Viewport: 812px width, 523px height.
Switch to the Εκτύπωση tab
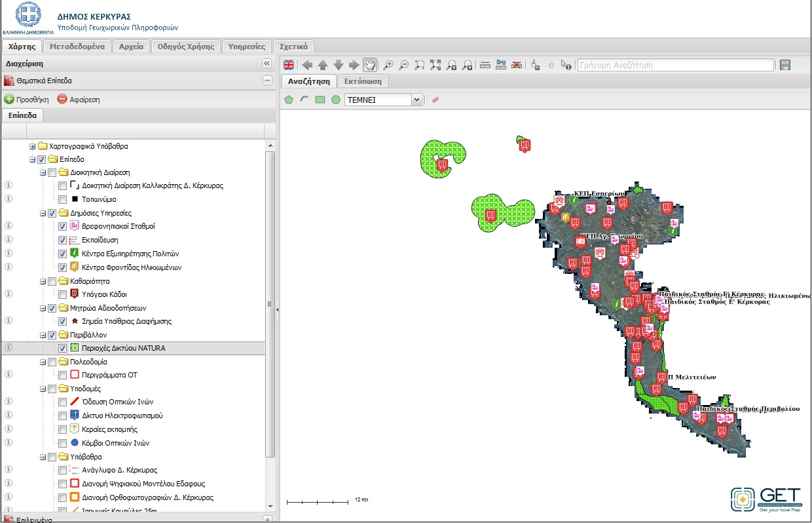pyautogui.click(x=363, y=81)
